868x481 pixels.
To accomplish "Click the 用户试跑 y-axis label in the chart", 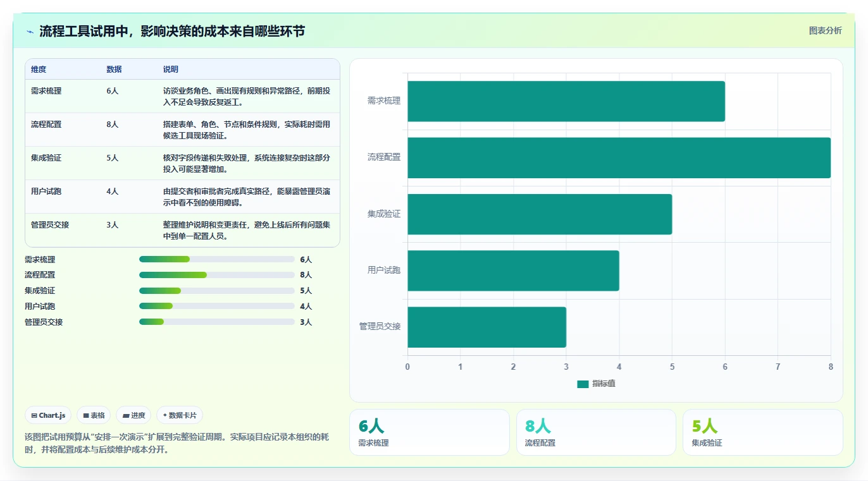I will coord(384,270).
